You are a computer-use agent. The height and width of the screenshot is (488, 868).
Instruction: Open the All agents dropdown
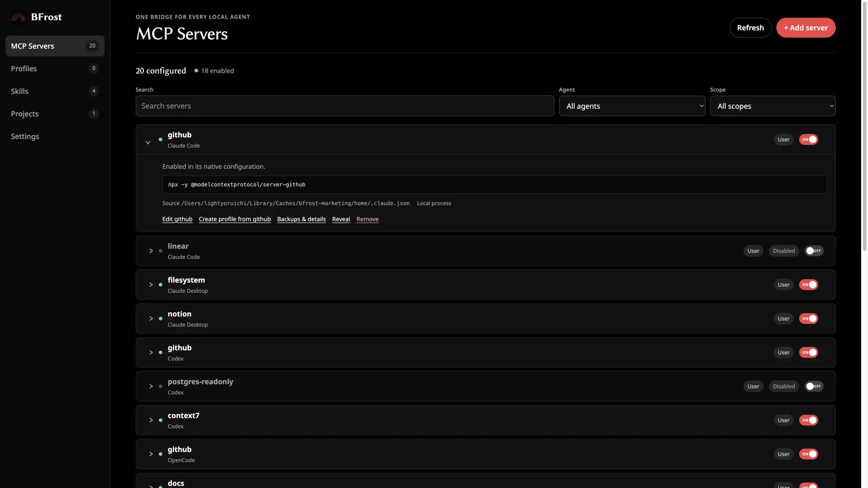(632, 106)
